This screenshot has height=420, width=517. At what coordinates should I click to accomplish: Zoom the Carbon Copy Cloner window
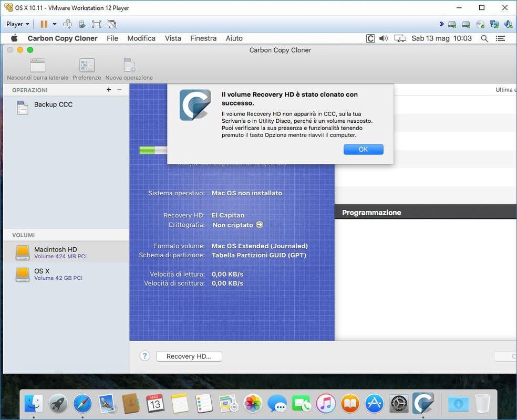coord(30,50)
